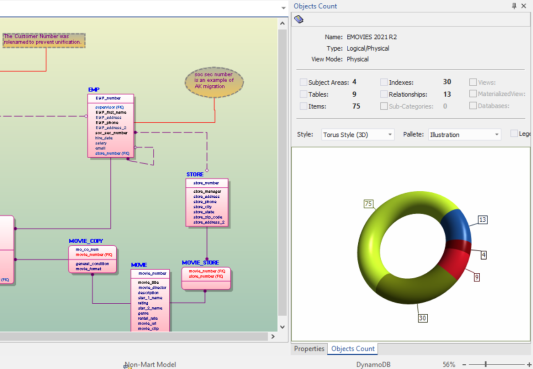
Task: Click the diagram scroll down arrow
Action: pyautogui.click(x=282, y=327)
